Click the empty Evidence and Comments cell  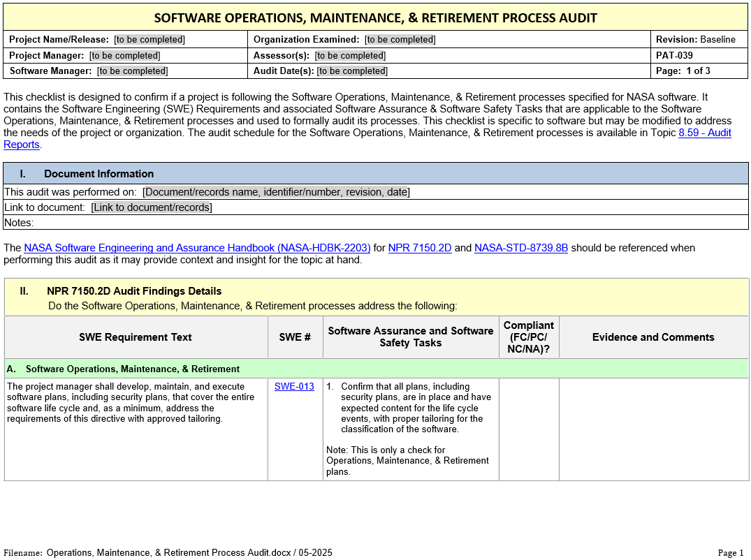click(x=653, y=429)
